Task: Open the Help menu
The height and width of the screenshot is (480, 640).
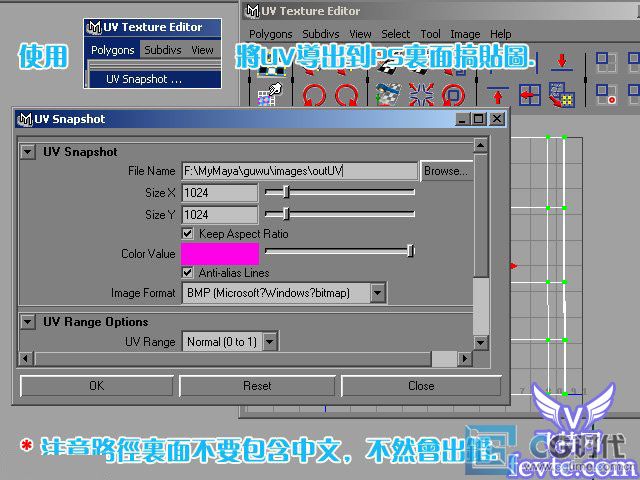Action: [x=501, y=34]
